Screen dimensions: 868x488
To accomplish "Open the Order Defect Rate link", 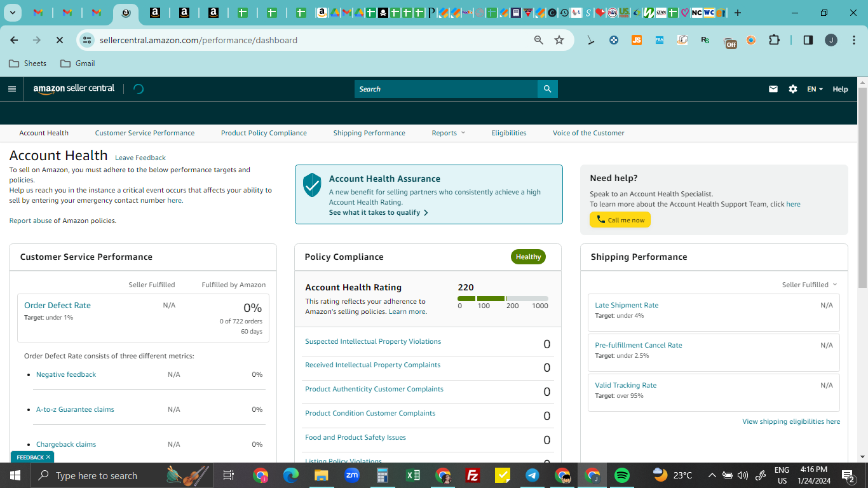I will click(x=57, y=305).
